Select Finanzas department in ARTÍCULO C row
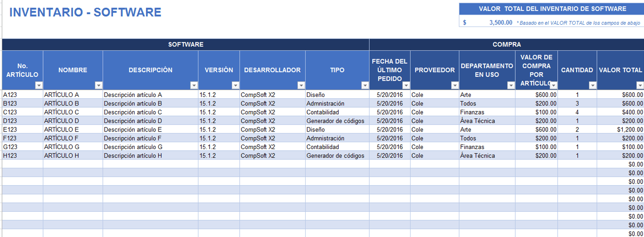644x237 pixels. 487,112
